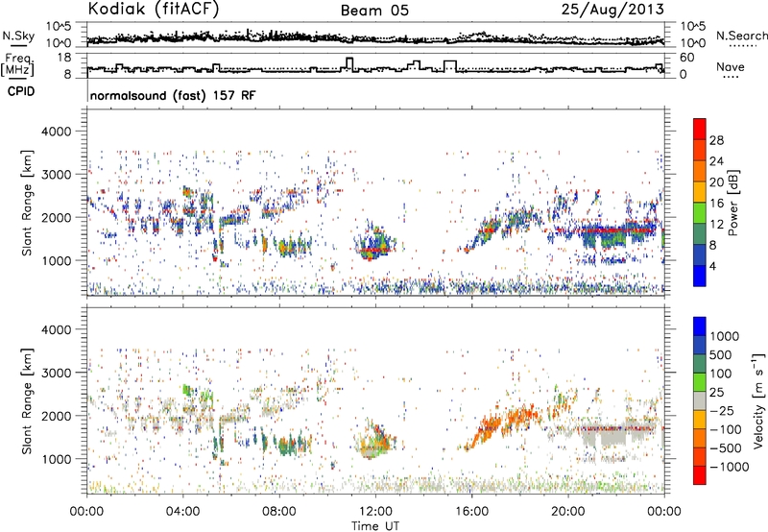Click the '10^5' noise axis label on the left
The height and width of the screenshot is (532, 768).
[x=59, y=27]
